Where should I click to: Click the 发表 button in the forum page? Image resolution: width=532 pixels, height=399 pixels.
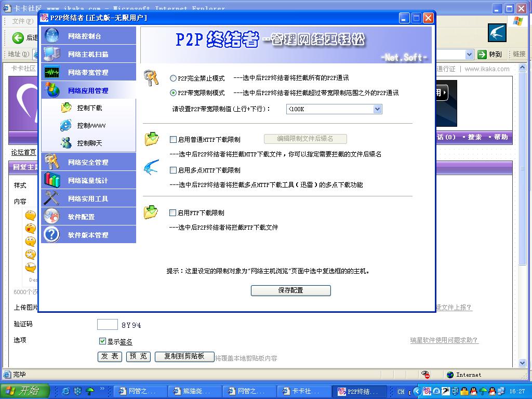110,356
